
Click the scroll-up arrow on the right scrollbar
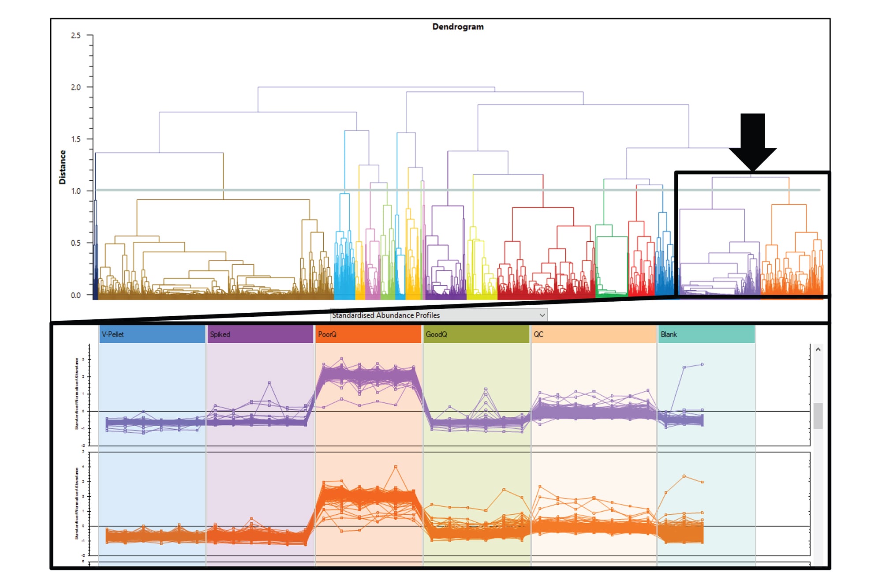[818, 348]
